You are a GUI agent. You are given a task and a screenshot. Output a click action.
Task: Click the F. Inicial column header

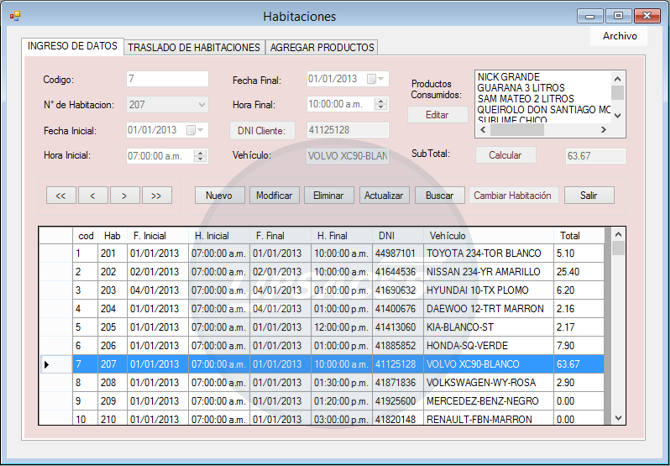tap(158, 235)
